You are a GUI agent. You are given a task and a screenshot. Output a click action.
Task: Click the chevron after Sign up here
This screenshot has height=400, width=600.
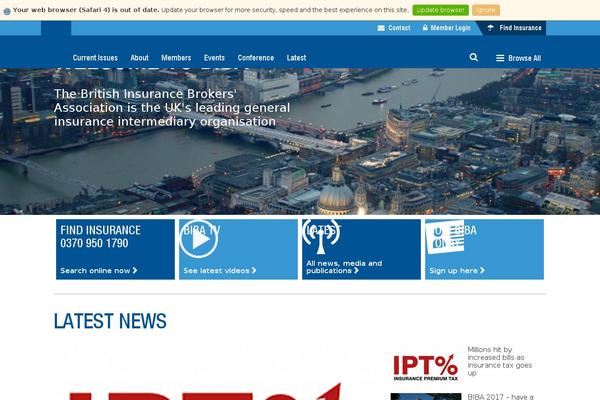tap(482, 271)
